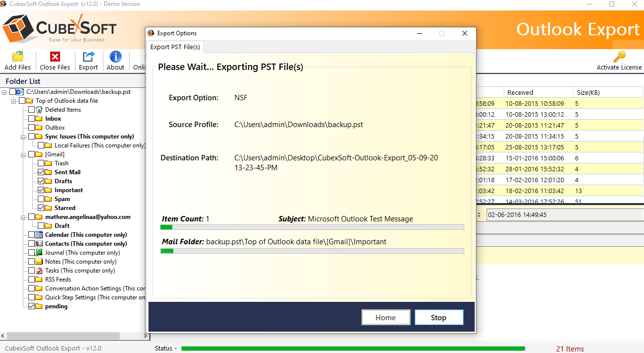Image resolution: width=644 pixels, height=353 pixels.
Task: Click the Calendar icon in the folder list
Action: (39, 235)
